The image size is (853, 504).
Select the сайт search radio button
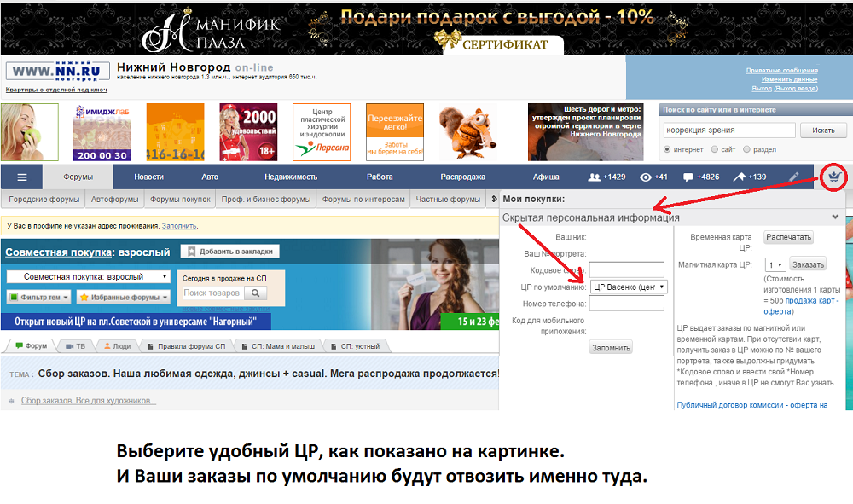(x=715, y=149)
